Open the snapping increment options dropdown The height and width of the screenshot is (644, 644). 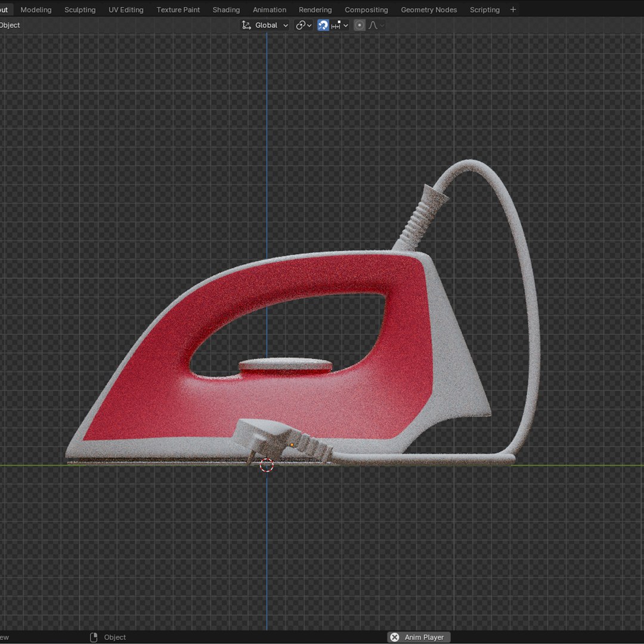(x=340, y=25)
